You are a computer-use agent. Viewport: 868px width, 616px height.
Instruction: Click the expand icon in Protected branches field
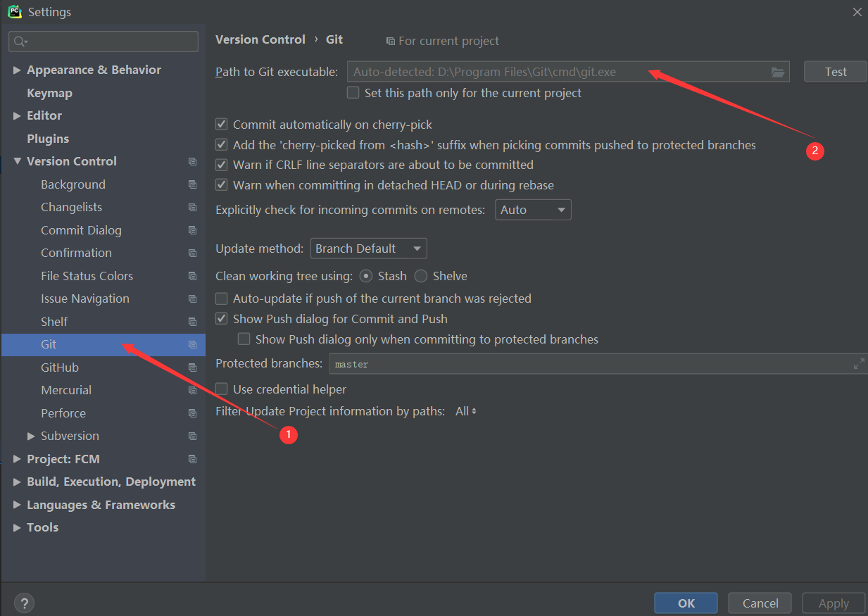click(x=859, y=364)
